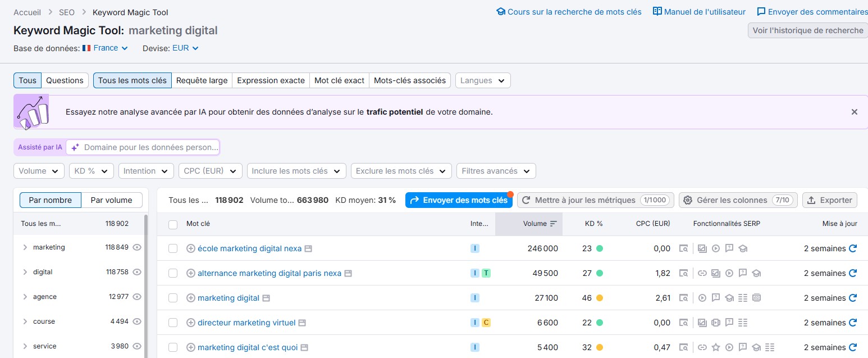868x358 pixels.
Task: Open the France database selector
Action: tap(106, 48)
